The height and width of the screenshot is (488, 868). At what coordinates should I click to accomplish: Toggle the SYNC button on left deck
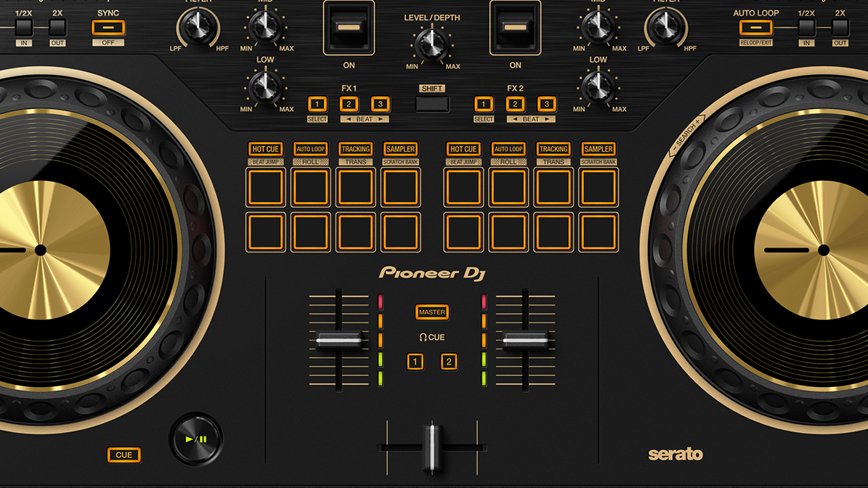pos(108,27)
